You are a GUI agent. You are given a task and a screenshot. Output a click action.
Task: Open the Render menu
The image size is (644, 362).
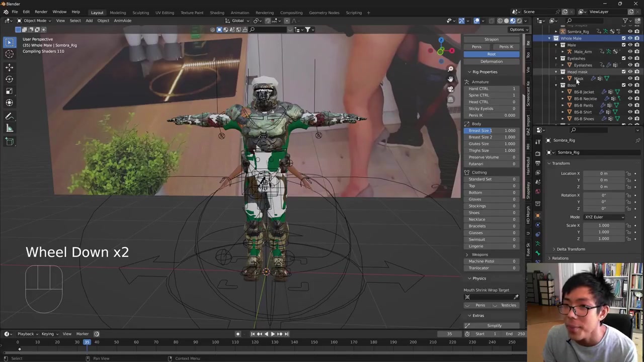pyautogui.click(x=41, y=12)
